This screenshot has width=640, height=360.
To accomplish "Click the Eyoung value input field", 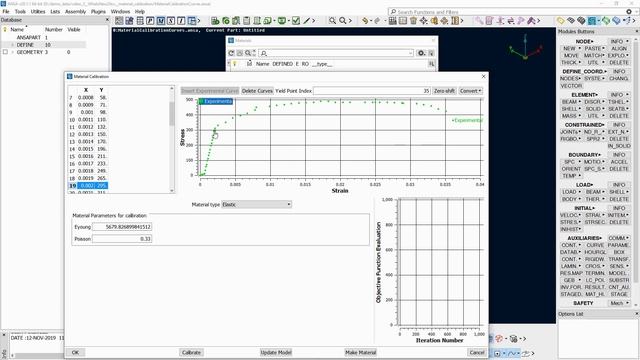I will pos(122,227).
